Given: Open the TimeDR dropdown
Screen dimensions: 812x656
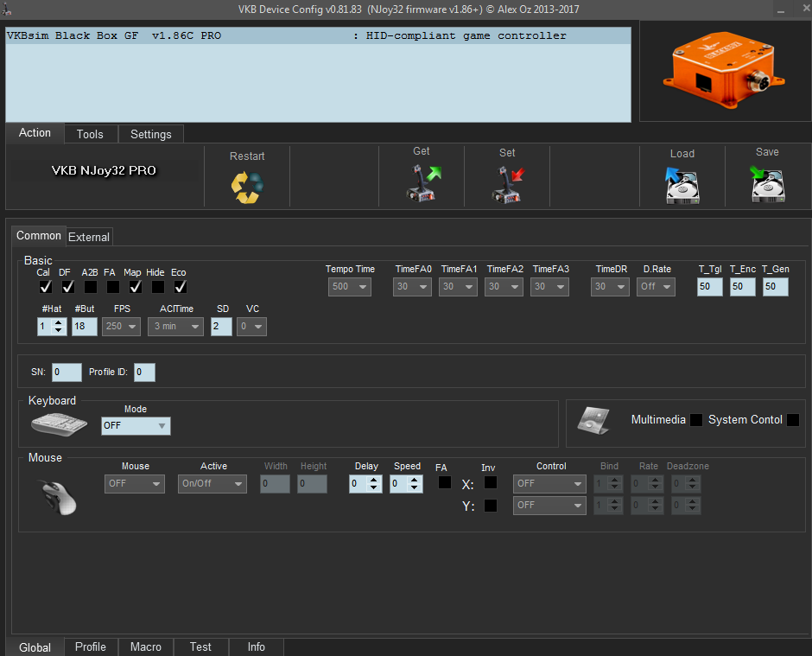Looking at the screenshot, I should 610,287.
